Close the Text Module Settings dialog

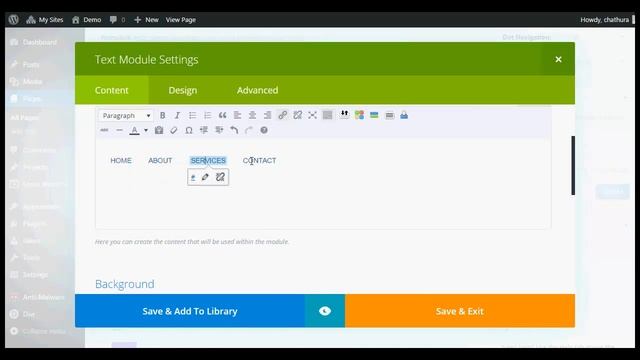tap(558, 60)
